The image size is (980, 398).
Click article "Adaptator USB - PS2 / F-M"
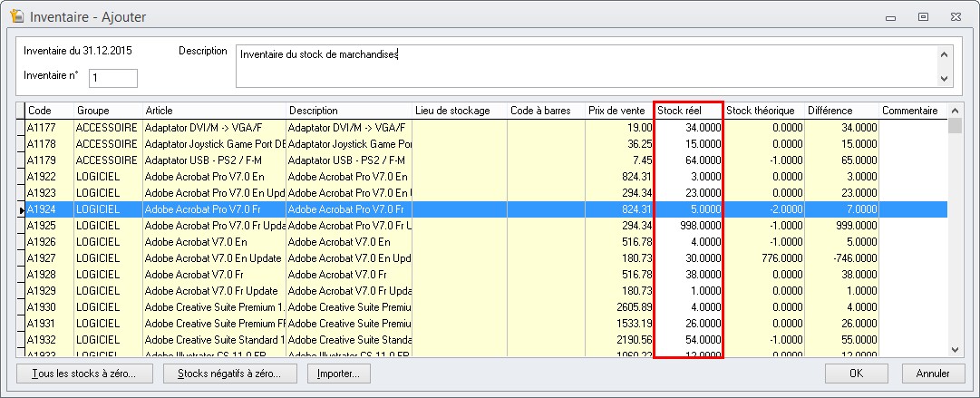click(214, 160)
